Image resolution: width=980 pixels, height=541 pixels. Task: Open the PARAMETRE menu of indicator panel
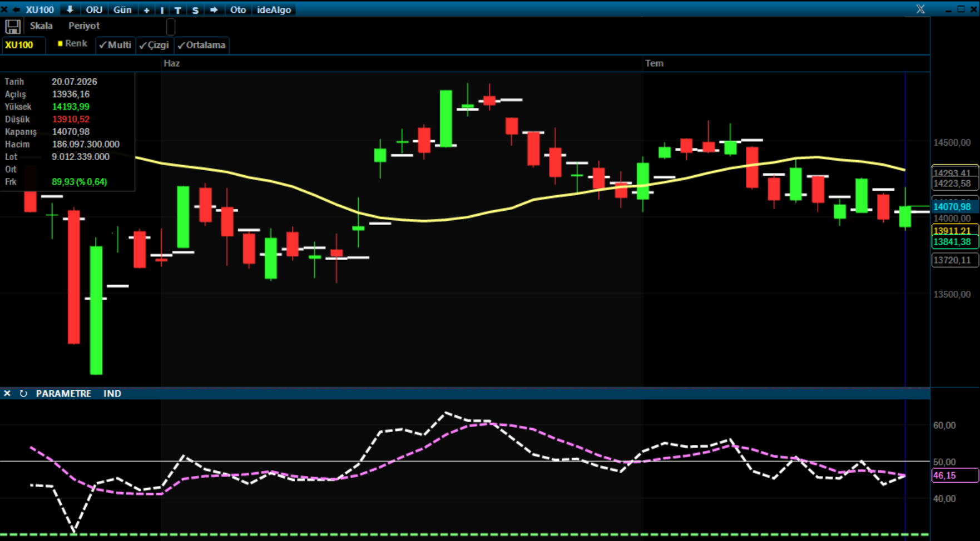63,394
